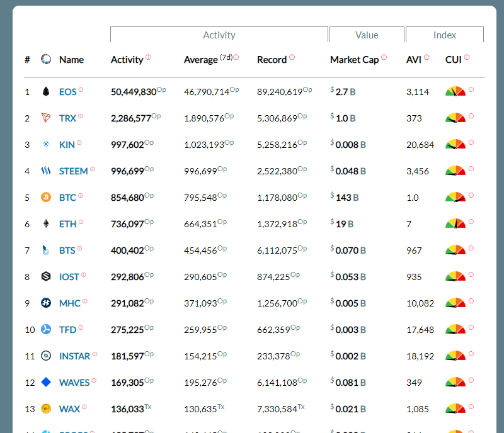Sort by the Market Cap column header
Viewport: 504px width, 433px height.
354,60
